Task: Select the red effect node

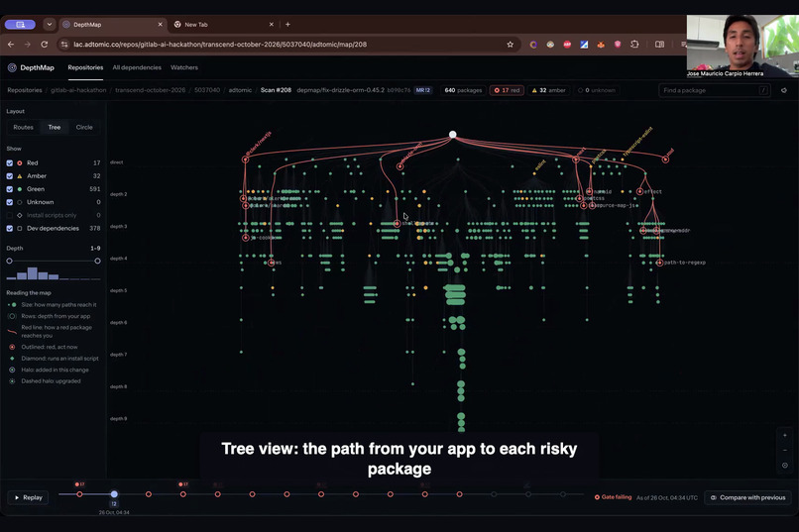Action: point(639,191)
